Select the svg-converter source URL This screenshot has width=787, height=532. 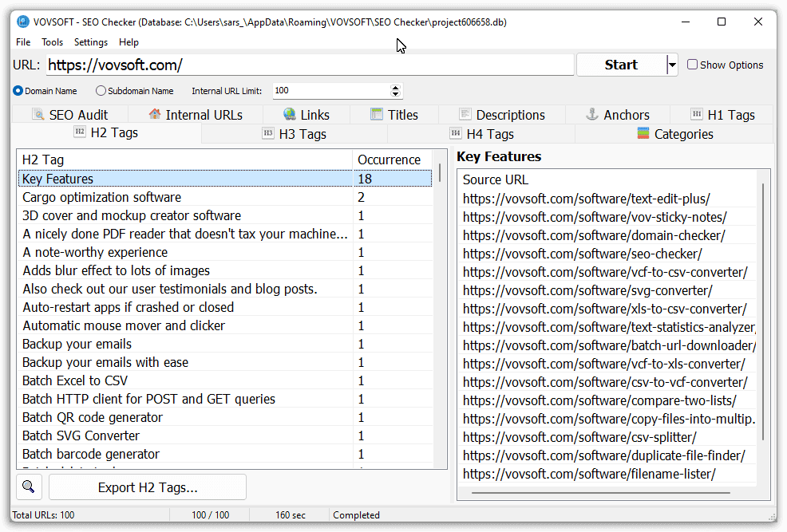[607, 290]
